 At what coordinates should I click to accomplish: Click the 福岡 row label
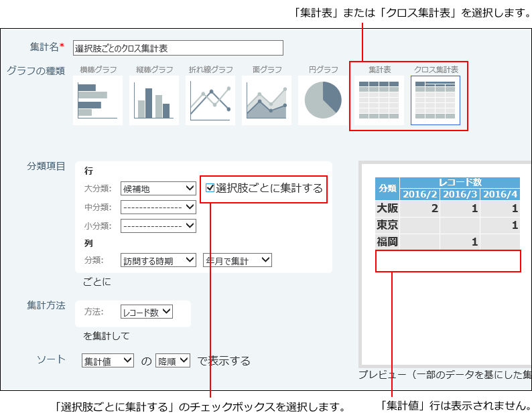[x=387, y=242]
